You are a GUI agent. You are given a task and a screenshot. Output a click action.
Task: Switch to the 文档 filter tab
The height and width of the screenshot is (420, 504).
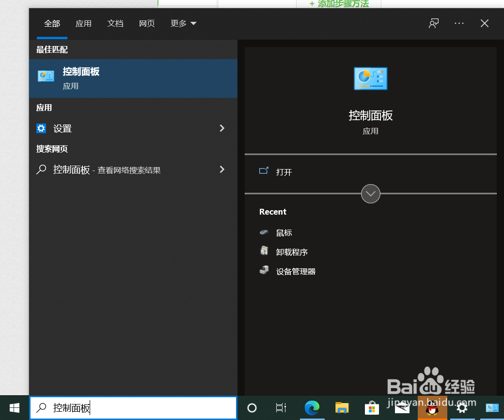(x=115, y=23)
